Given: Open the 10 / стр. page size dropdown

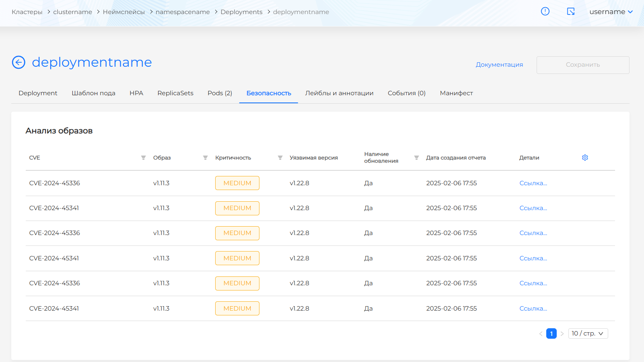Looking at the screenshot, I should click(588, 333).
